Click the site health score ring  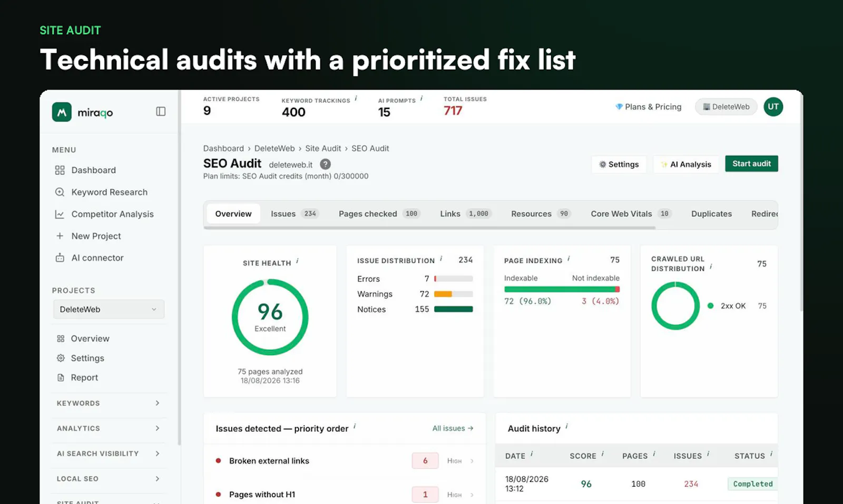[270, 317]
